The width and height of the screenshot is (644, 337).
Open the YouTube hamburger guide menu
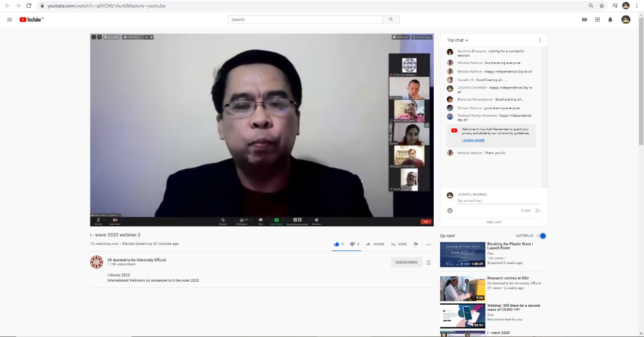[10, 20]
